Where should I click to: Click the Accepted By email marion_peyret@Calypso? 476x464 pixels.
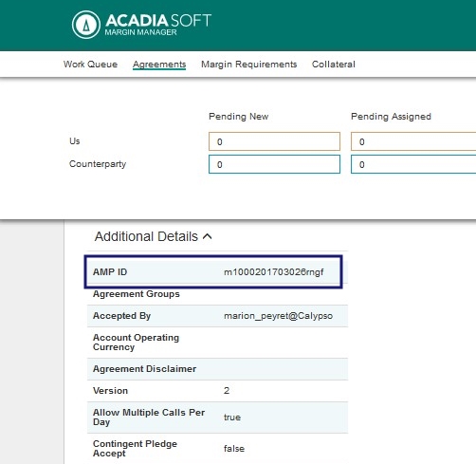coord(278,316)
